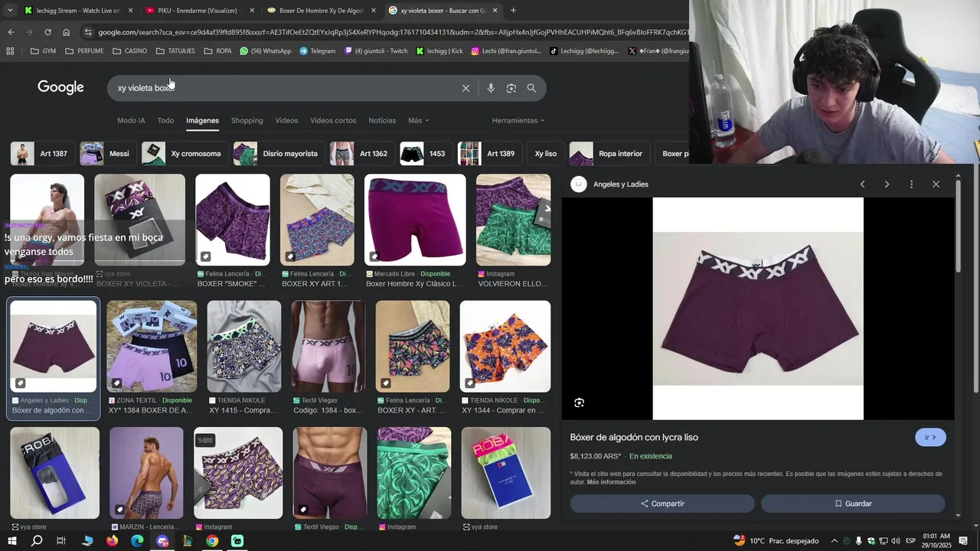This screenshot has width=980, height=551.
Task: Reload the current page
Action: pos(47,32)
